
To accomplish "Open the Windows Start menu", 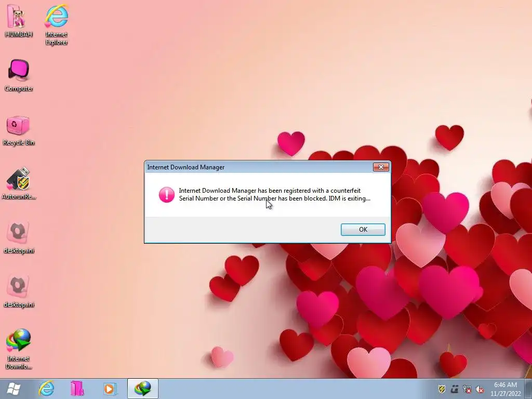I will point(14,389).
